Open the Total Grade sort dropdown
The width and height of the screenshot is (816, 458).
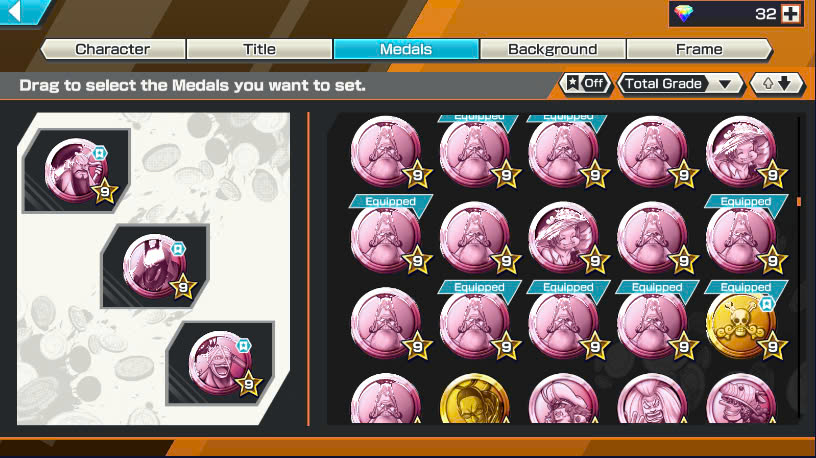(680, 84)
